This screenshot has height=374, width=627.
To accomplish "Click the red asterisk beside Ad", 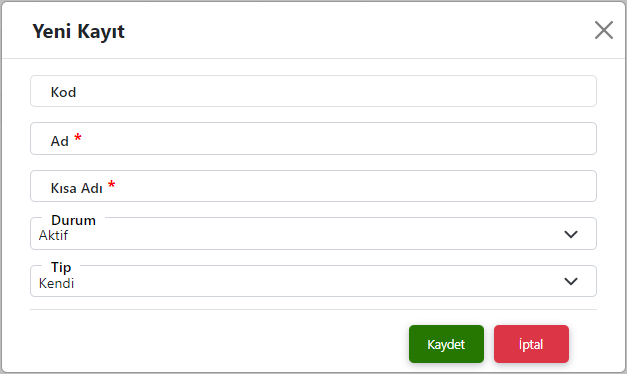I will pyautogui.click(x=78, y=138).
